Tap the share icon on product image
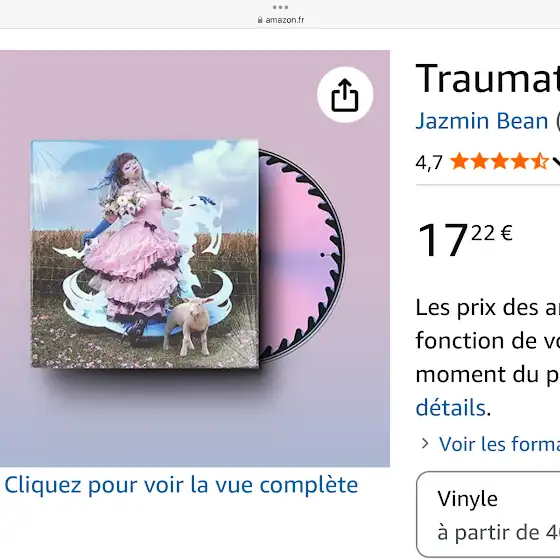The width and height of the screenshot is (560, 560). coord(345,95)
